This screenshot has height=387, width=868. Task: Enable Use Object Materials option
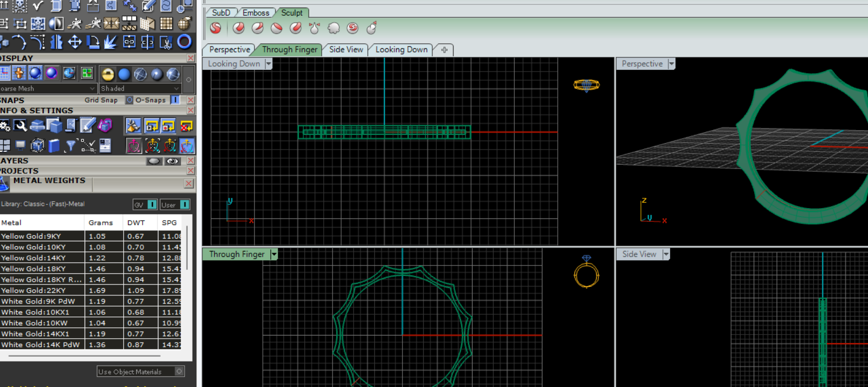179,371
